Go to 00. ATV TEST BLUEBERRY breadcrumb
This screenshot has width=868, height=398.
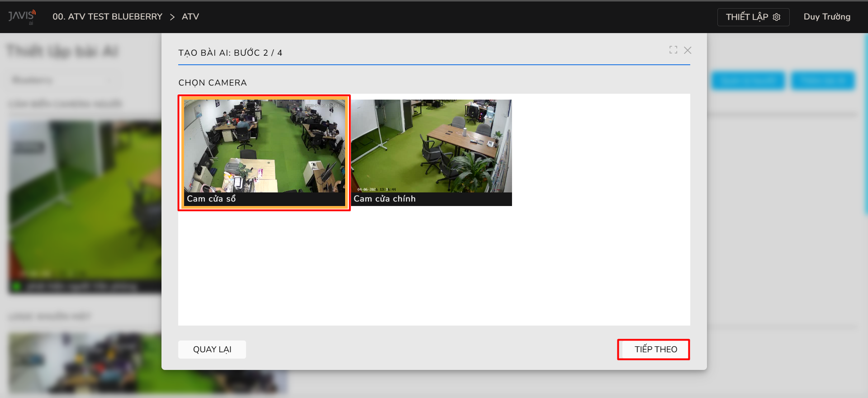click(107, 17)
